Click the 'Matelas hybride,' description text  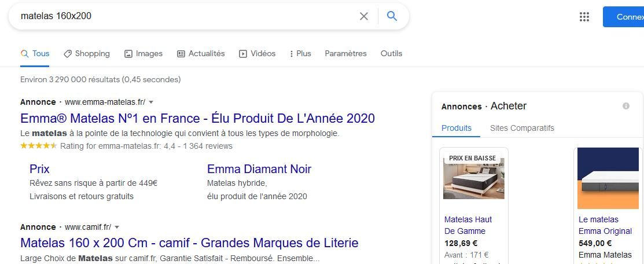237,183
